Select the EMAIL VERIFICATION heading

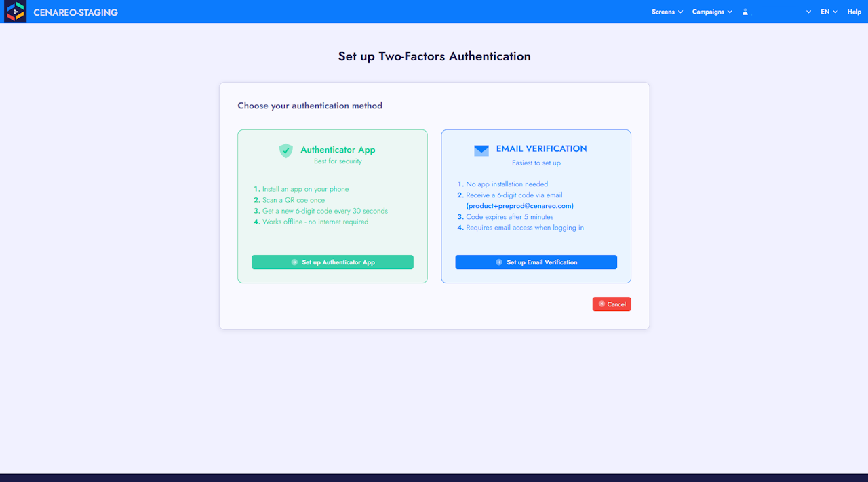(541, 148)
